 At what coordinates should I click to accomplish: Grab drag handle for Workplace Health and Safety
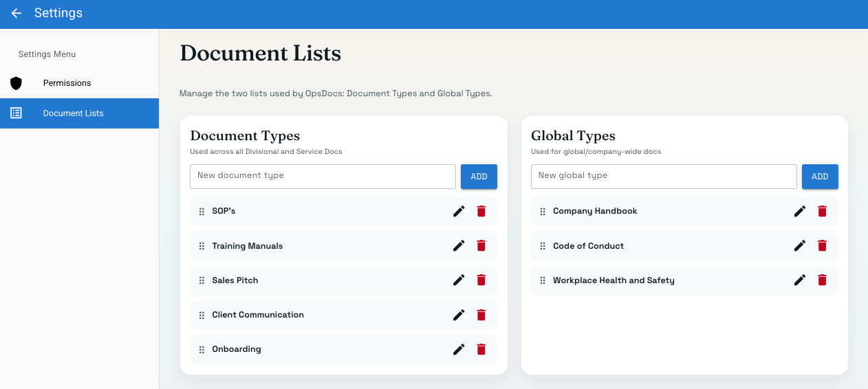(543, 280)
